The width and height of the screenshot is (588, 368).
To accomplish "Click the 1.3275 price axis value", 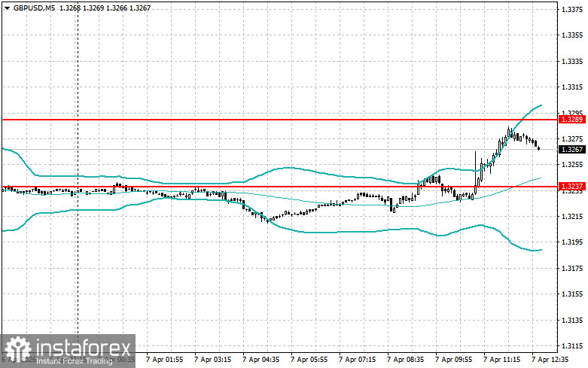I will point(572,138).
